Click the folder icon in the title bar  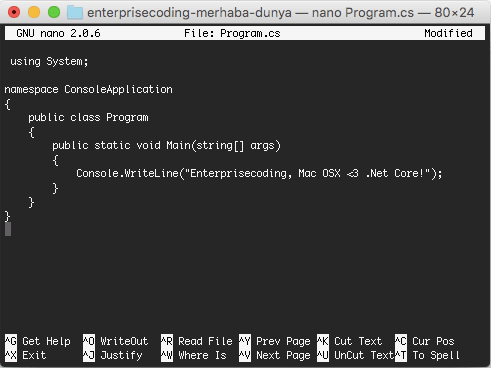(x=75, y=12)
